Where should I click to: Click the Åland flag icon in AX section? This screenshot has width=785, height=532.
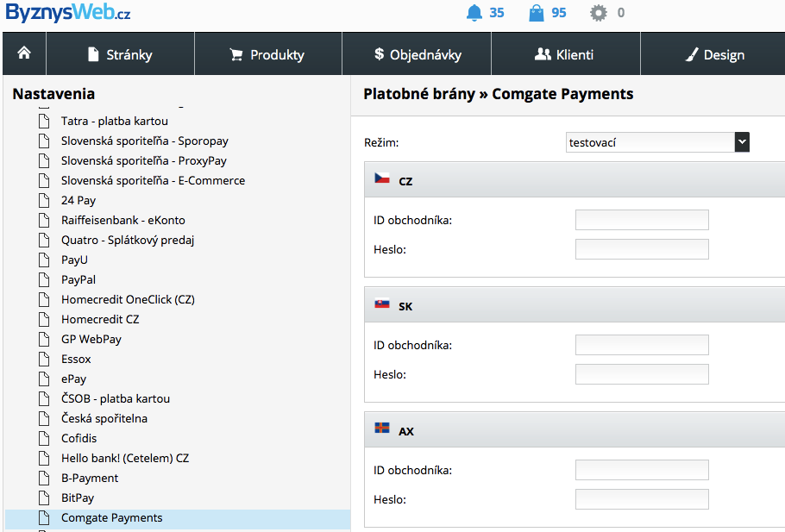[x=382, y=428]
